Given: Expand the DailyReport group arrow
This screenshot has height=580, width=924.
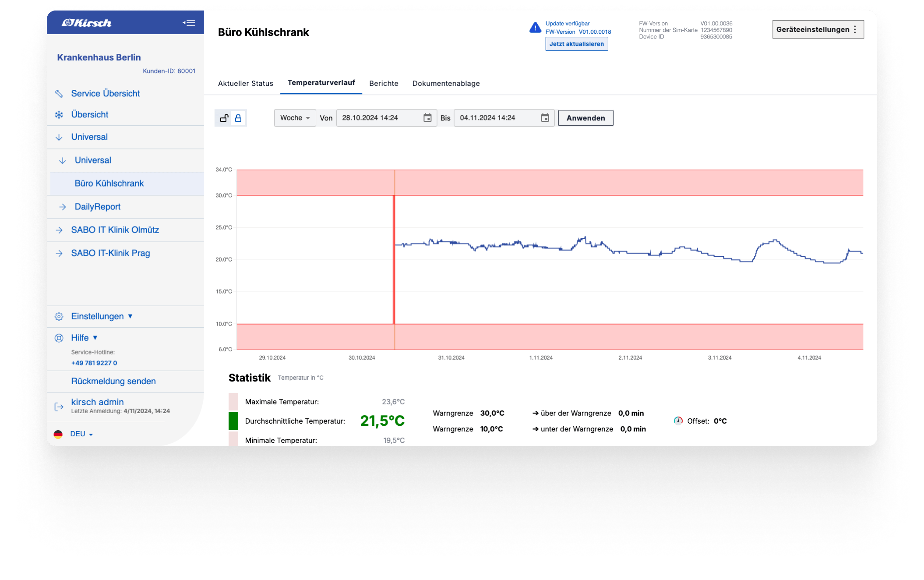Looking at the screenshot, I should coord(63,207).
